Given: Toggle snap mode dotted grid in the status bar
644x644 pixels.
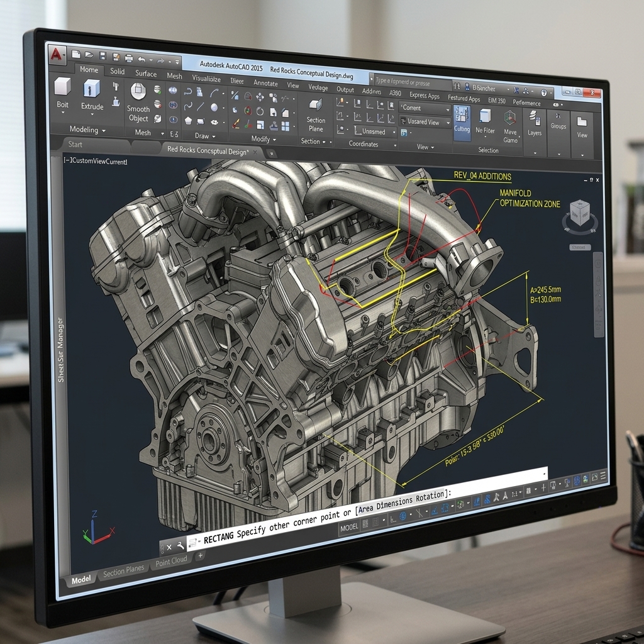Looking at the screenshot, I should [375, 523].
